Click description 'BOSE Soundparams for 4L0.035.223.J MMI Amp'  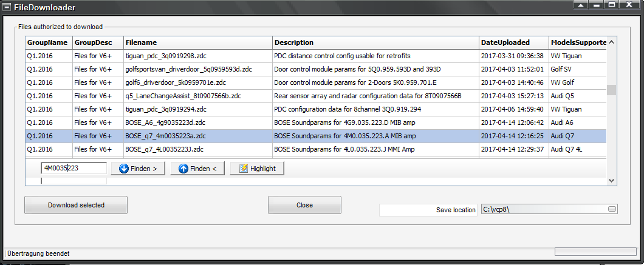pos(344,149)
